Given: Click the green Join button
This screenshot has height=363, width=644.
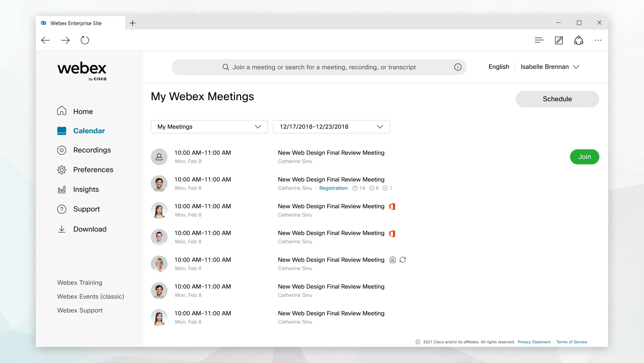Looking at the screenshot, I should coord(584,157).
